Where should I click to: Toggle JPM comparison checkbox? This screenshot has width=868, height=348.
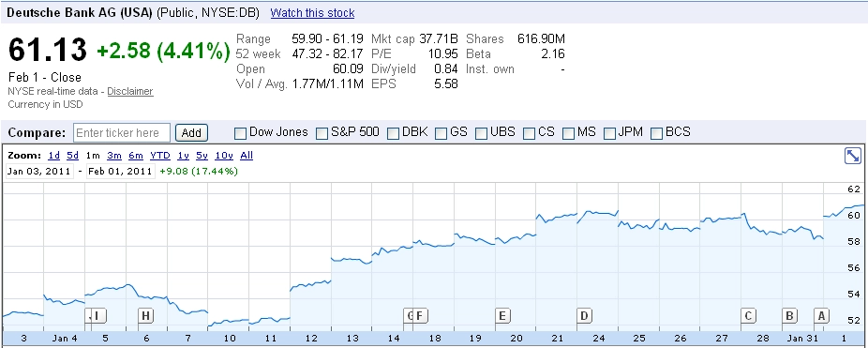(x=609, y=133)
